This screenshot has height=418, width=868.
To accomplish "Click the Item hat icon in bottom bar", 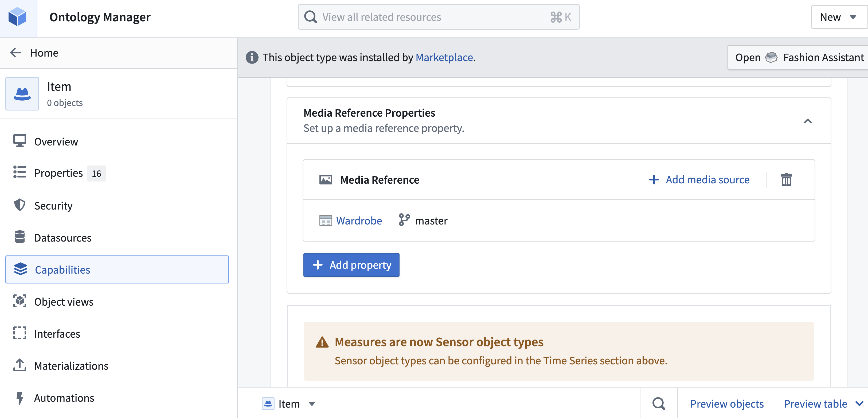I will tap(268, 403).
